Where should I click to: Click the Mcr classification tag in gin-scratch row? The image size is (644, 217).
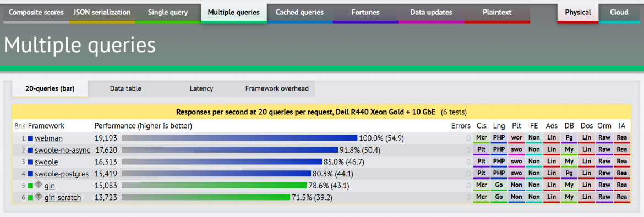point(481,198)
